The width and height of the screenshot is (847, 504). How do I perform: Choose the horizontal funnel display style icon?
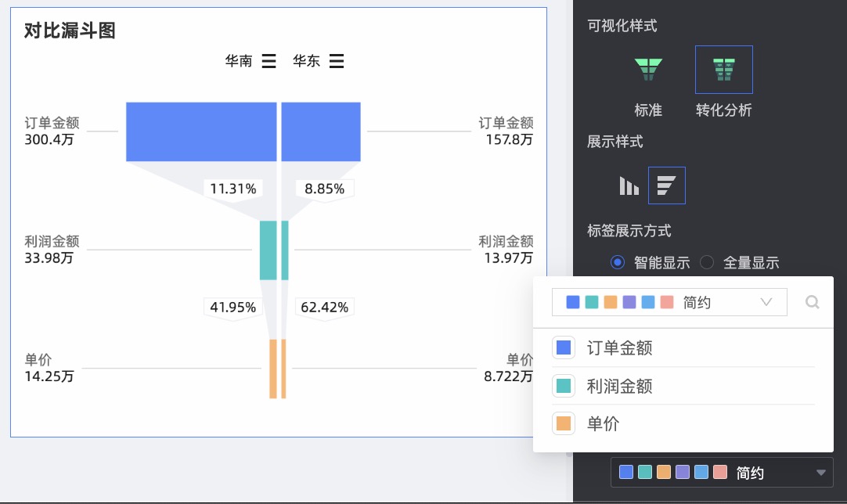pyautogui.click(x=666, y=185)
